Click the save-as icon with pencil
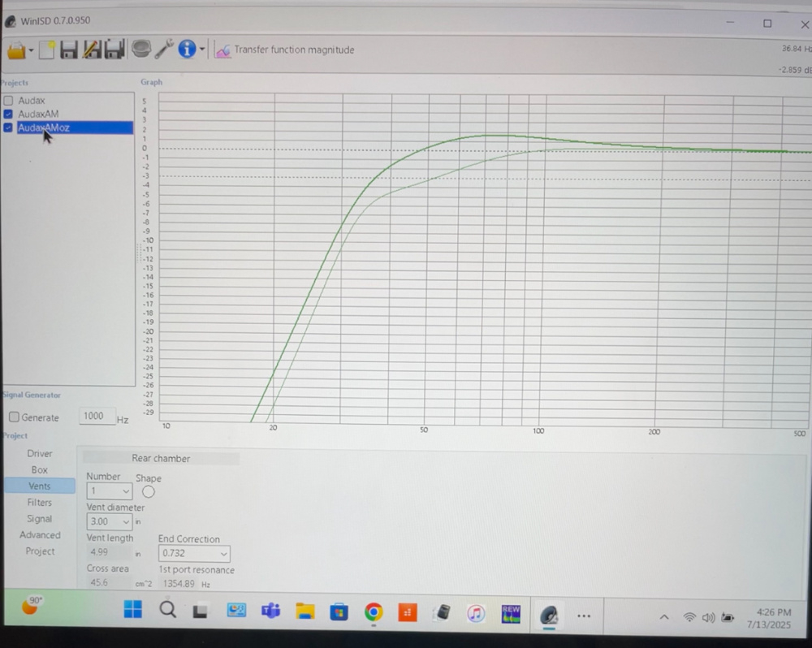 pyautogui.click(x=92, y=50)
